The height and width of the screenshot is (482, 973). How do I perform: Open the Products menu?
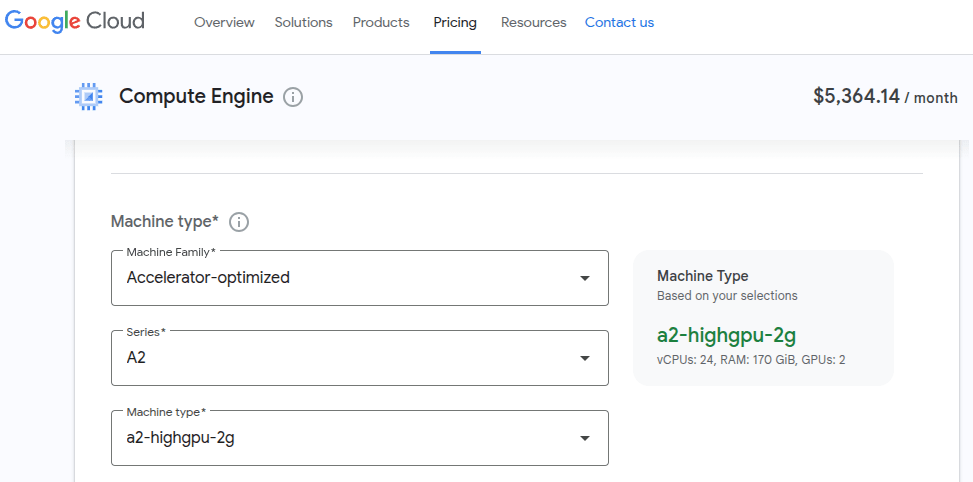point(381,22)
